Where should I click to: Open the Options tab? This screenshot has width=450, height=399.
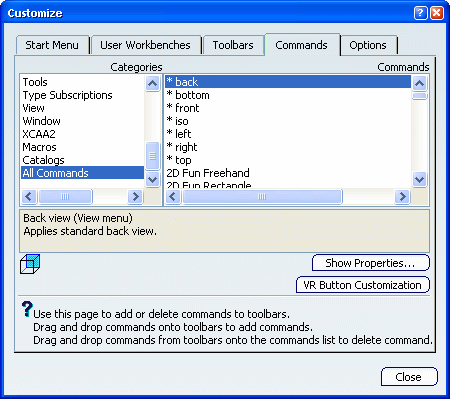368,45
